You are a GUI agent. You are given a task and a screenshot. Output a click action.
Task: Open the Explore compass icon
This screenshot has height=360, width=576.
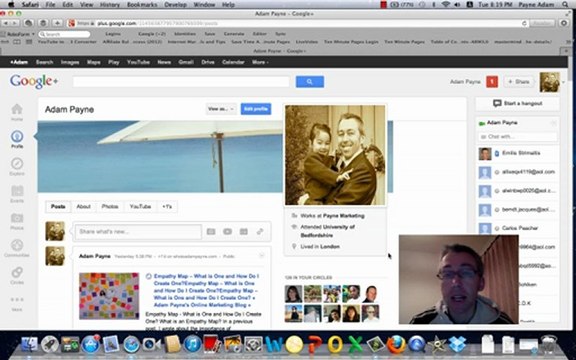17,163
